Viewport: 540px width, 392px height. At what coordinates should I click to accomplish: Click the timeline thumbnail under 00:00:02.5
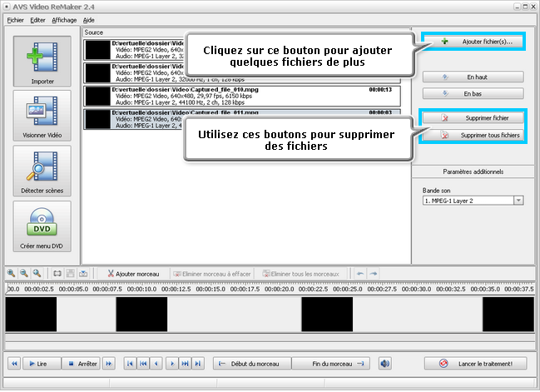tap(31, 314)
